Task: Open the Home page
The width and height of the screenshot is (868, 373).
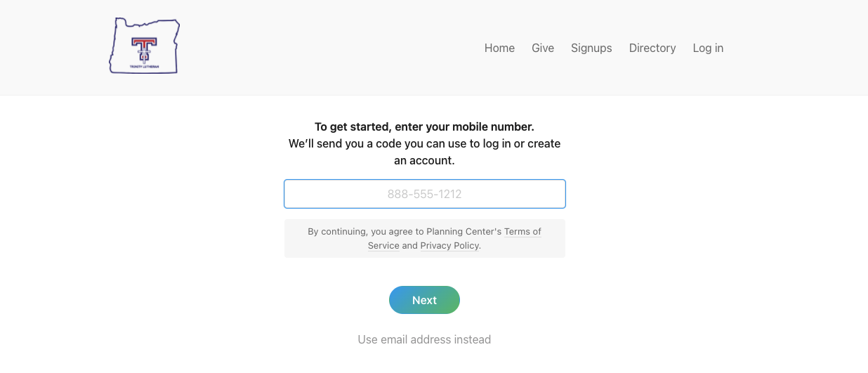Action: (x=499, y=48)
